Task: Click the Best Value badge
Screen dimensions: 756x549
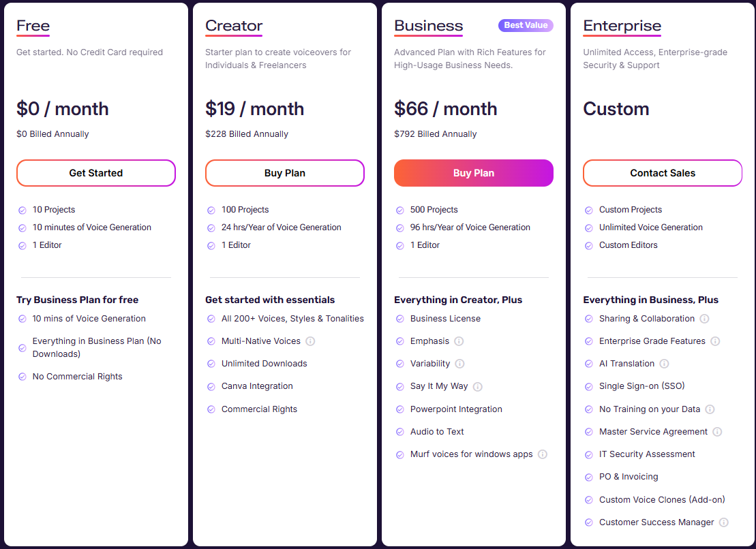Action: click(526, 25)
